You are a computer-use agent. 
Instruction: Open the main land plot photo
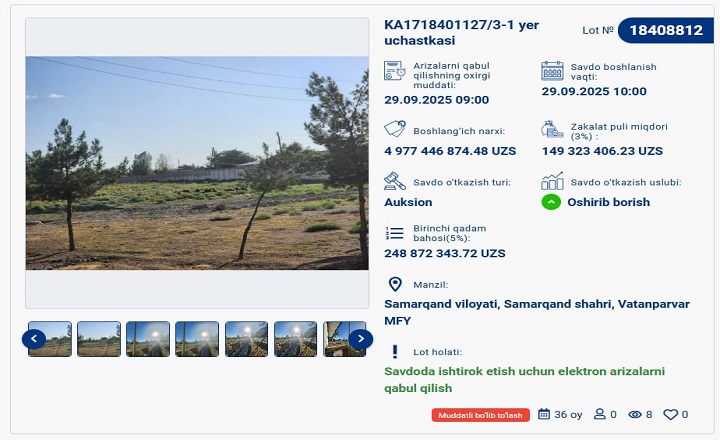point(197,163)
